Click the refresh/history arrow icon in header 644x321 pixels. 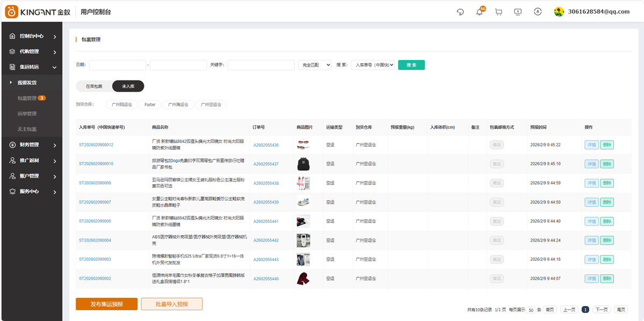460,12
